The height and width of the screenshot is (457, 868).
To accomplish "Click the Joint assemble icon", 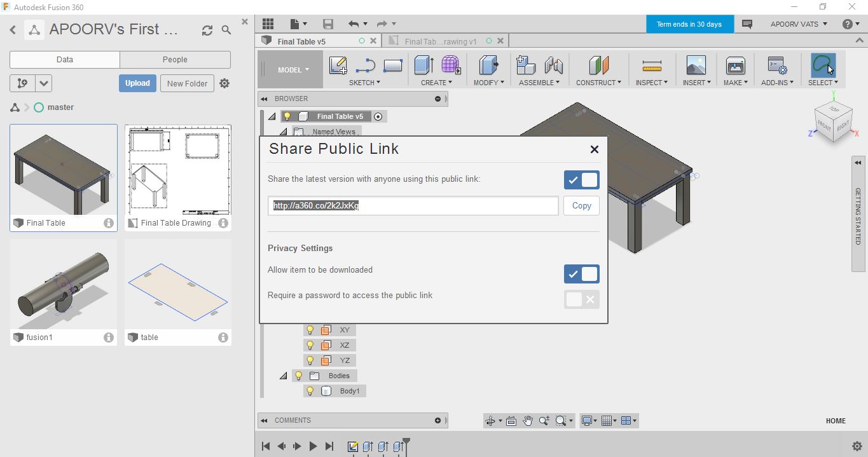I will pyautogui.click(x=553, y=65).
